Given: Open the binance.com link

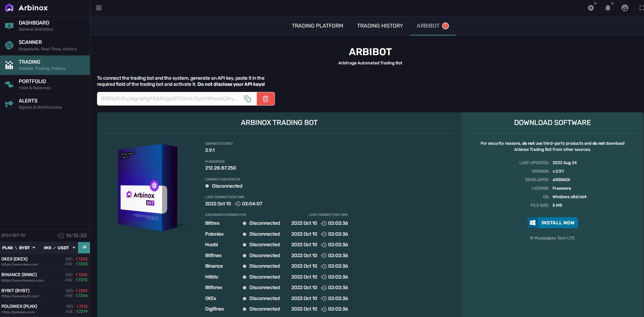Looking at the screenshot, I should pyautogui.click(x=22, y=281).
